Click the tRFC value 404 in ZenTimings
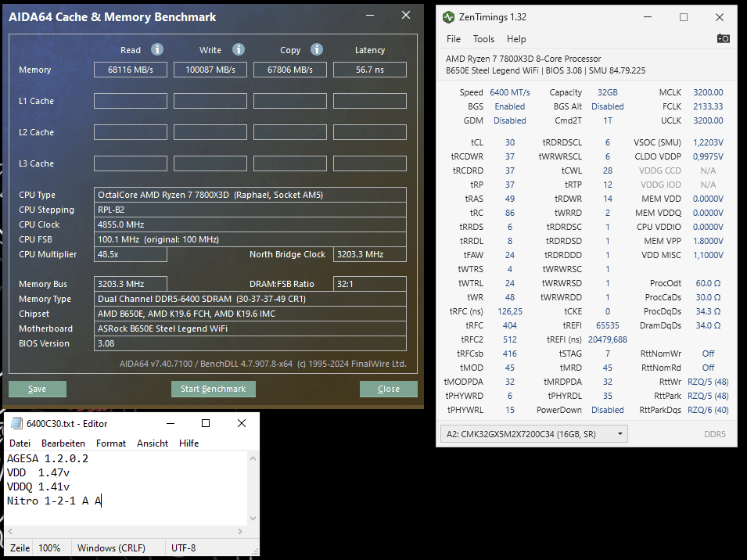This screenshot has height=560, width=747. [x=510, y=325]
